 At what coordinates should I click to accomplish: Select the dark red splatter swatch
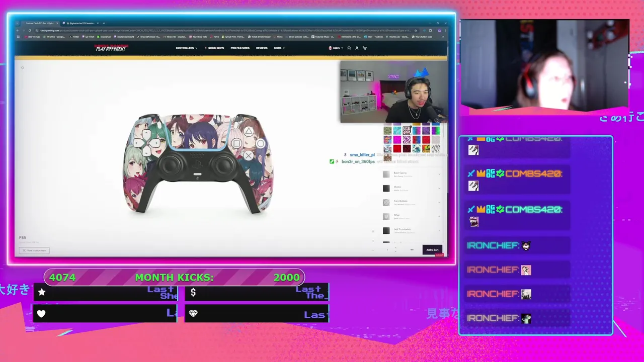click(x=407, y=148)
